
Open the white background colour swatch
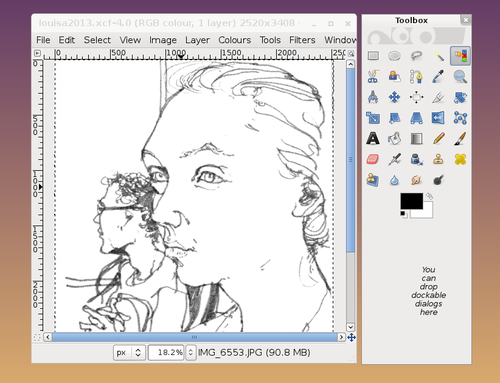[428, 213]
